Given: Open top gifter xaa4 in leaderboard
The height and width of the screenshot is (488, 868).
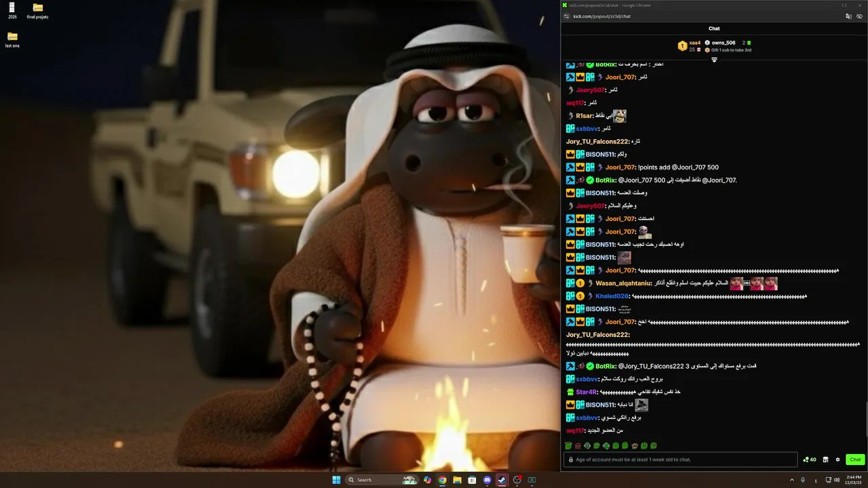Looking at the screenshot, I should tap(694, 43).
